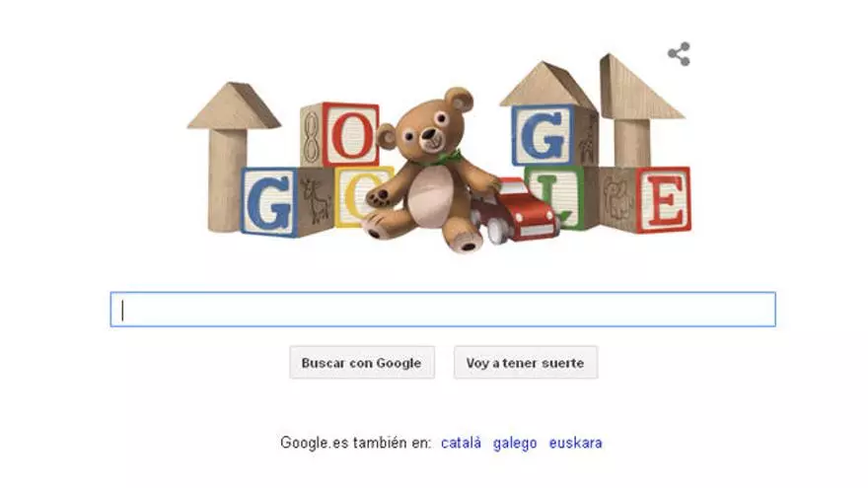Click the yellow O block behind the bear
This screenshot has width=868, height=488.
pos(359,195)
